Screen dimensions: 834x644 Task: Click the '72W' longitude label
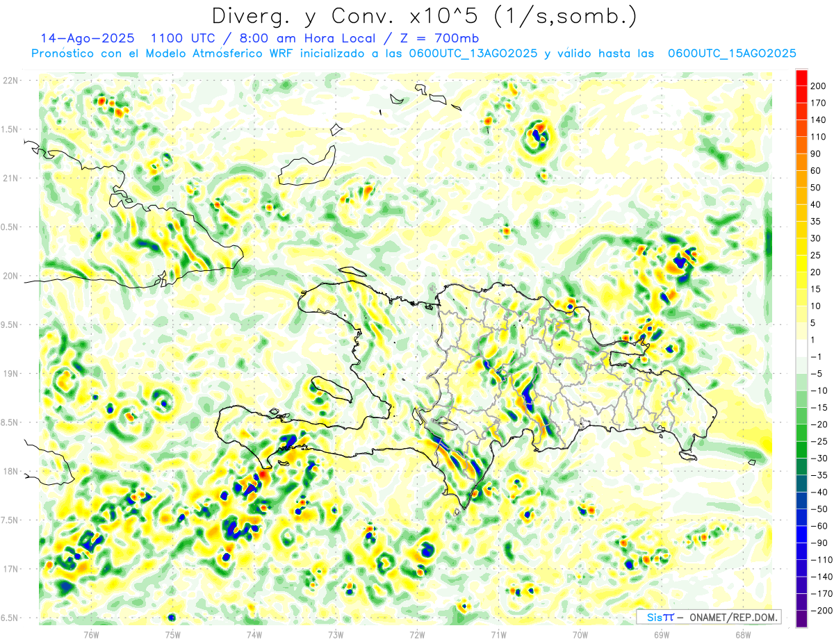coord(417,635)
